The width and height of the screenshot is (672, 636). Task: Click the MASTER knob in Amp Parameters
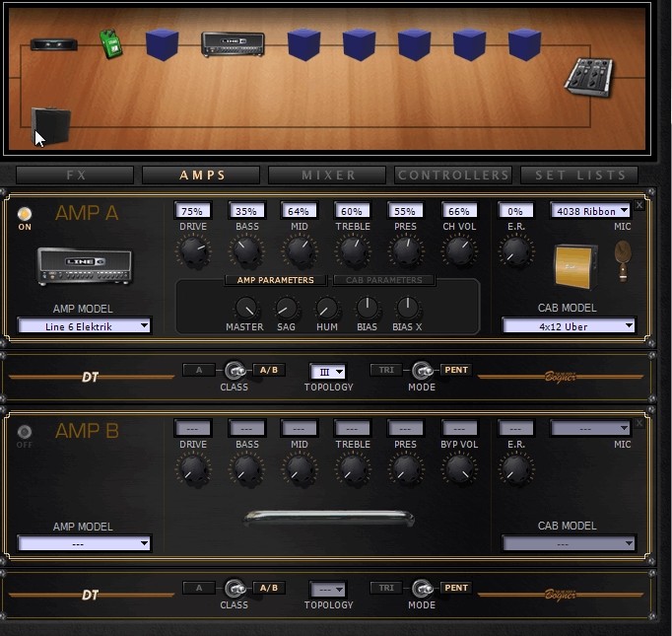coord(246,307)
